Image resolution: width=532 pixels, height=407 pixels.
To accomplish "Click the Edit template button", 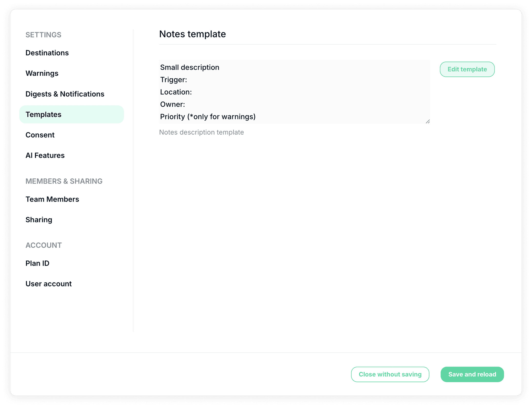I will click(467, 69).
